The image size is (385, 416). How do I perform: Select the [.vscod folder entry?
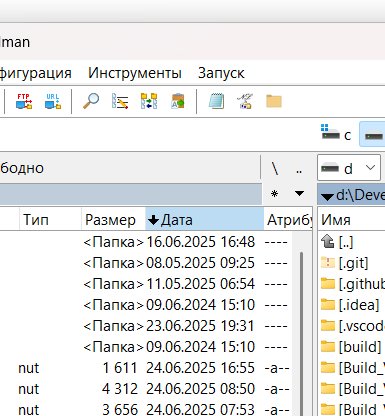point(352,326)
